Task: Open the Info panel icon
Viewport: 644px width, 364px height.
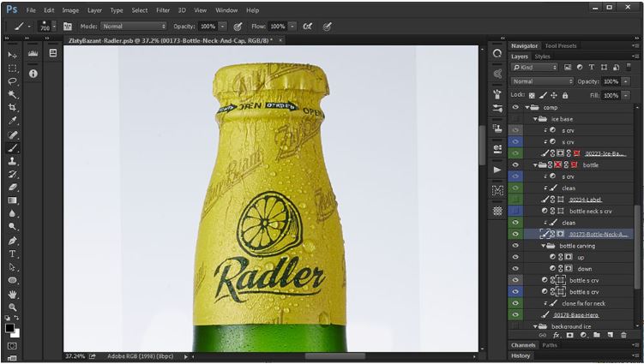Action: coord(33,74)
